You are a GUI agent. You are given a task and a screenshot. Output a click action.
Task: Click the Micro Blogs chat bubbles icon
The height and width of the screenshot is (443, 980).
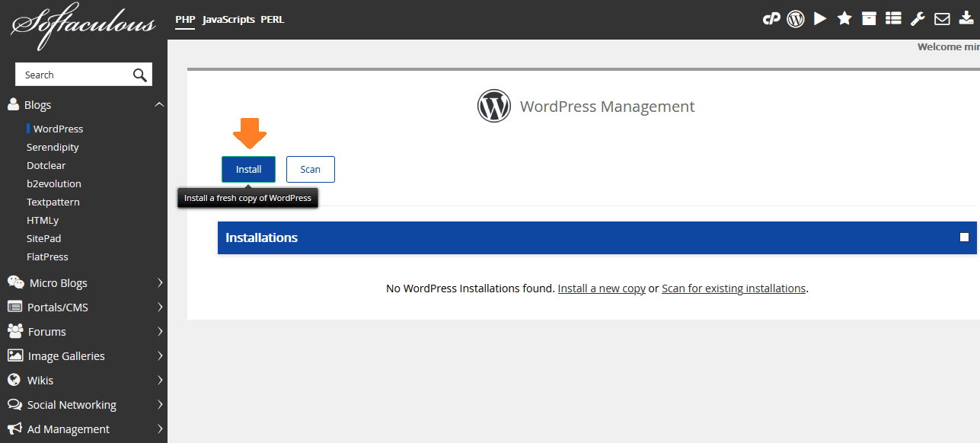[15, 282]
